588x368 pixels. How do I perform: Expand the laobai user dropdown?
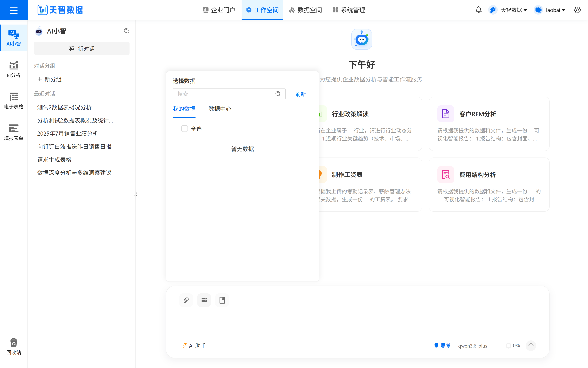556,10
